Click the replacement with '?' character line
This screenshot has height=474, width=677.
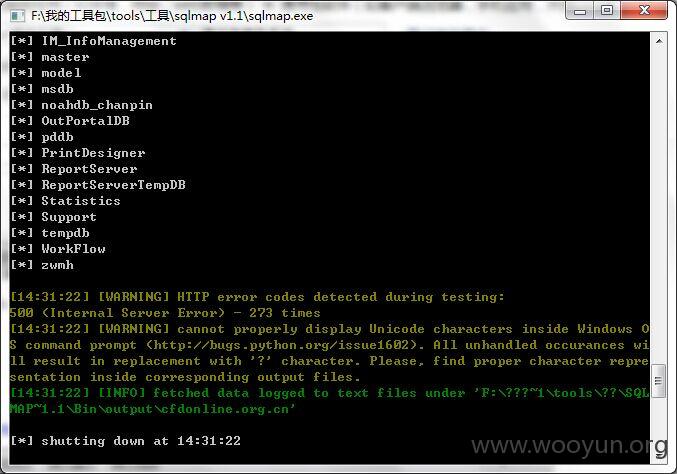pyautogui.click(x=329, y=361)
